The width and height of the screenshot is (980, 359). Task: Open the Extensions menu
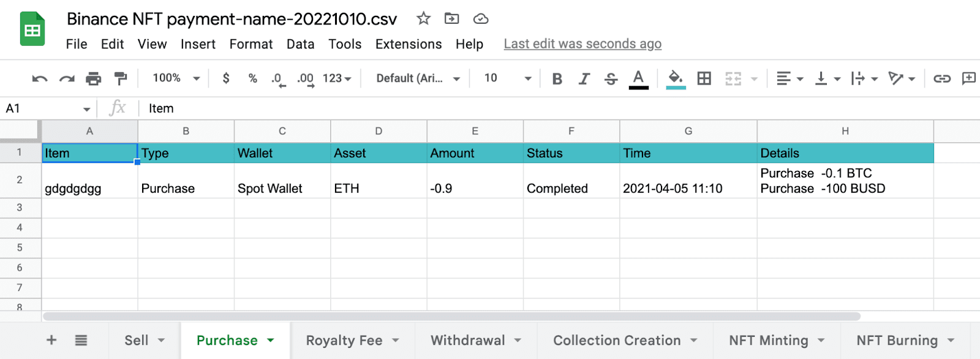(409, 44)
